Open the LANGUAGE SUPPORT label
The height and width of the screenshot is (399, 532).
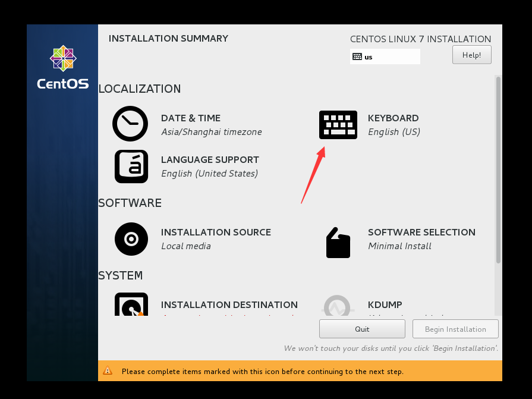(210, 160)
